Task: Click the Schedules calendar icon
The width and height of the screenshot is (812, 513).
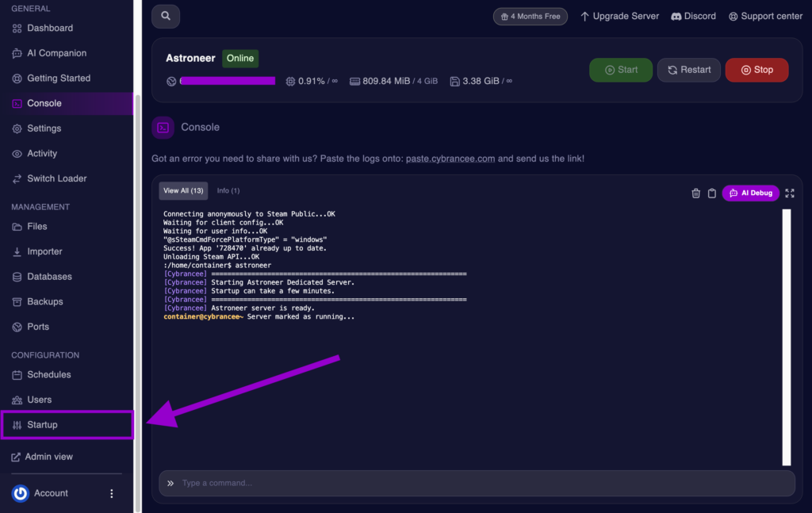Action: pos(17,375)
